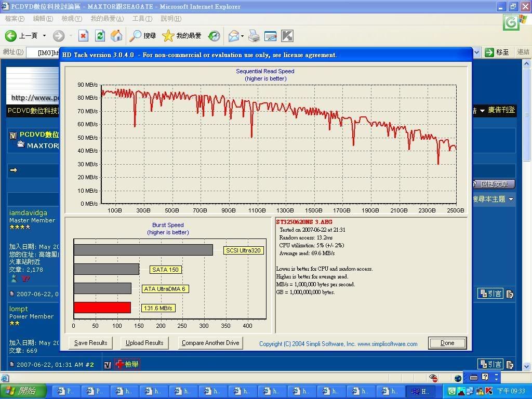Open the 廣告刊登 link
This screenshot has height=399, width=532.
pyautogui.click(x=501, y=110)
